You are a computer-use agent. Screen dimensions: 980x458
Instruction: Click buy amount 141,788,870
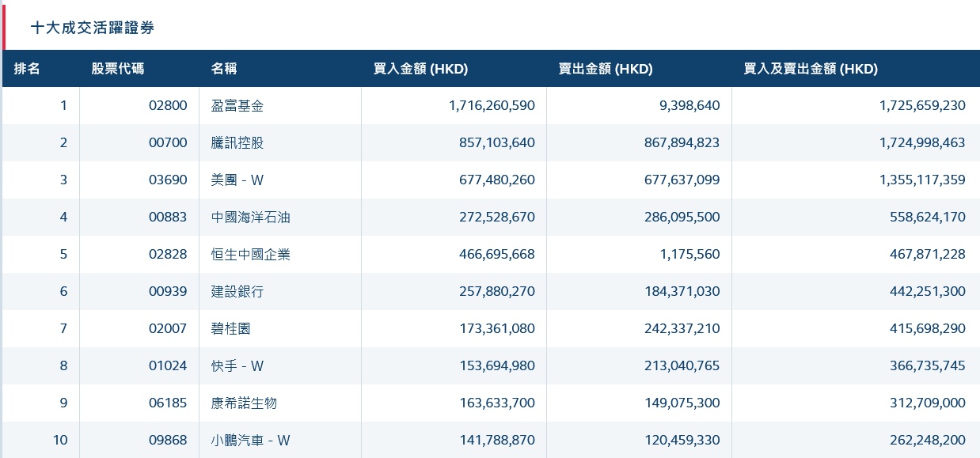[497, 440]
